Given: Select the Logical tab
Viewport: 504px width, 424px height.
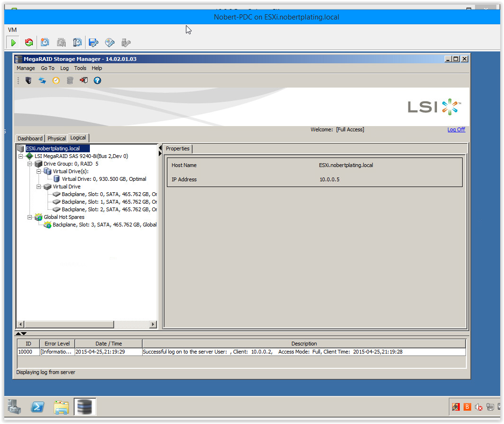Looking at the screenshot, I should pyautogui.click(x=78, y=138).
